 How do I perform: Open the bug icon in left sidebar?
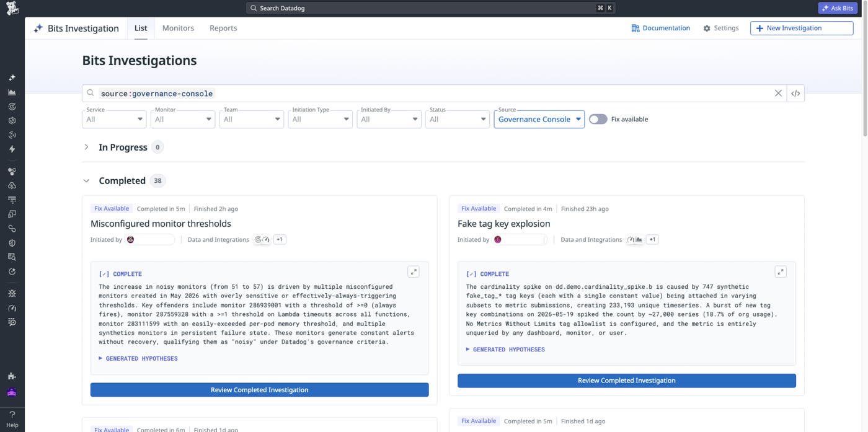tap(12, 293)
